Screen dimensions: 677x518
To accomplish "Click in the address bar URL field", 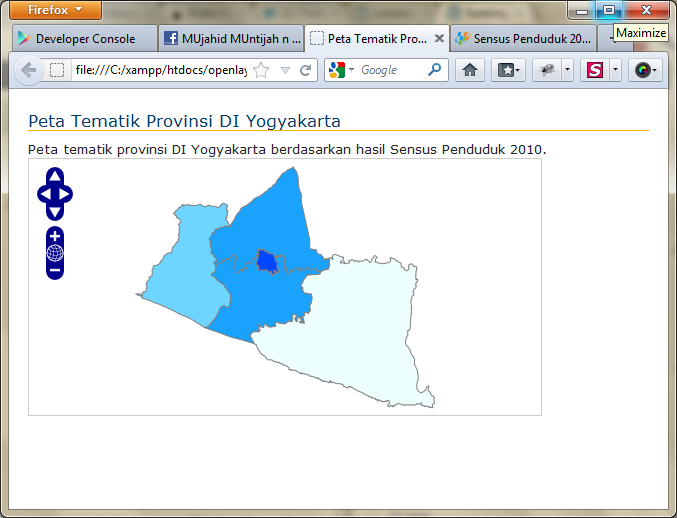I will click(160, 70).
